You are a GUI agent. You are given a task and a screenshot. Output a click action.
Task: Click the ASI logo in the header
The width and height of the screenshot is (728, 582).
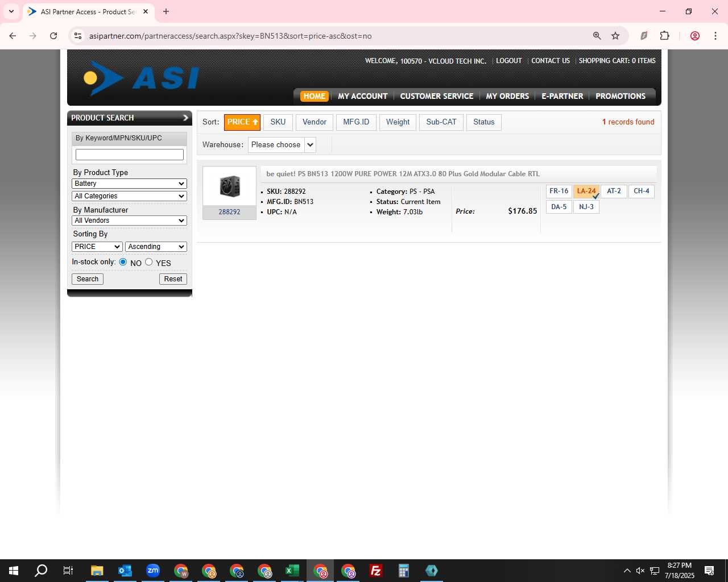(141, 78)
